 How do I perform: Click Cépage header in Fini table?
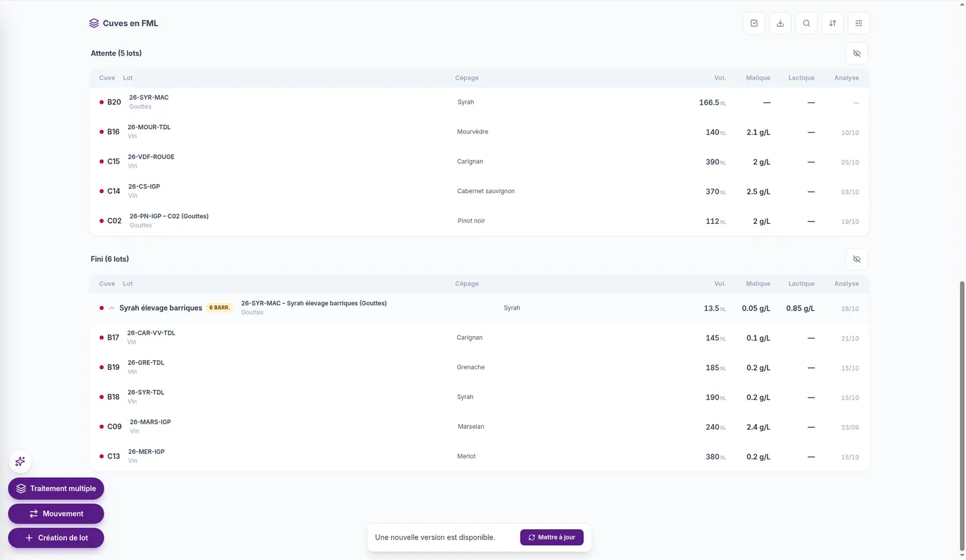coord(467,284)
